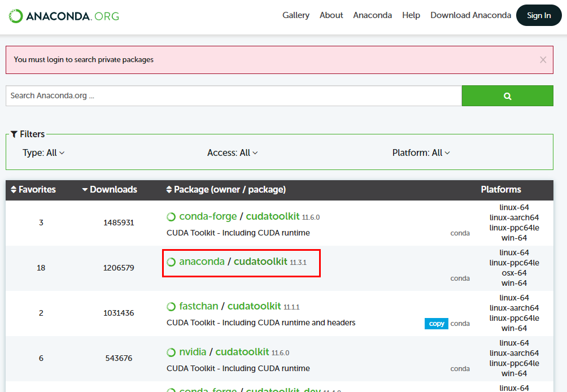Open the anaconda owner link
This screenshot has height=392, width=567.
point(202,262)
